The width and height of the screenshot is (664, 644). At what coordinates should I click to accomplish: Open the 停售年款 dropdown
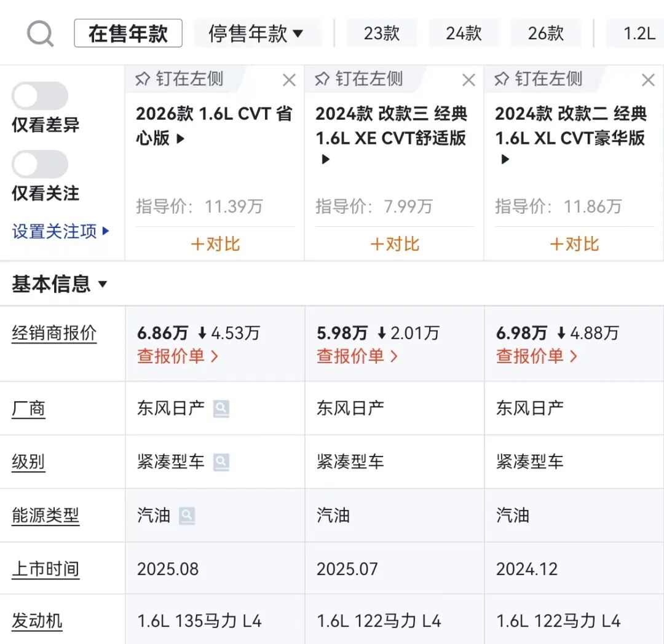tap(257, 34)
